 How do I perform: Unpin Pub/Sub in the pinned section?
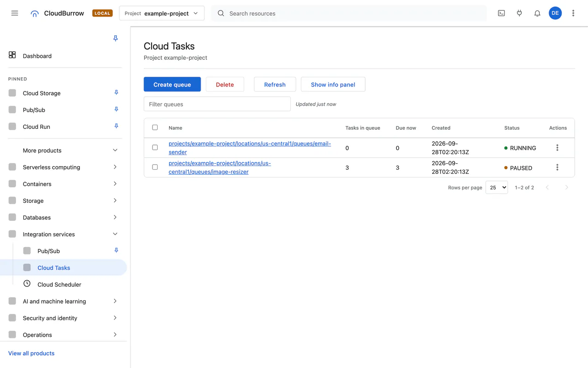(x=116, y=109)
